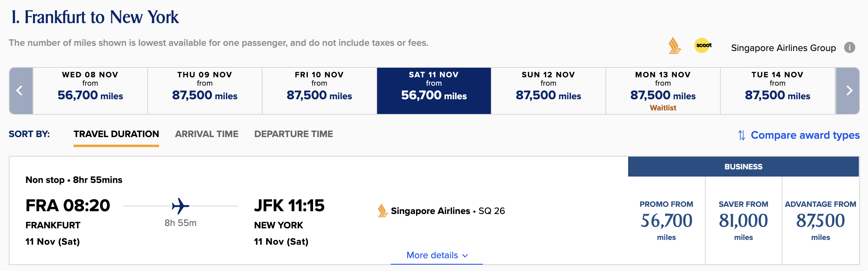Open Compare award types link

(805, 135)
